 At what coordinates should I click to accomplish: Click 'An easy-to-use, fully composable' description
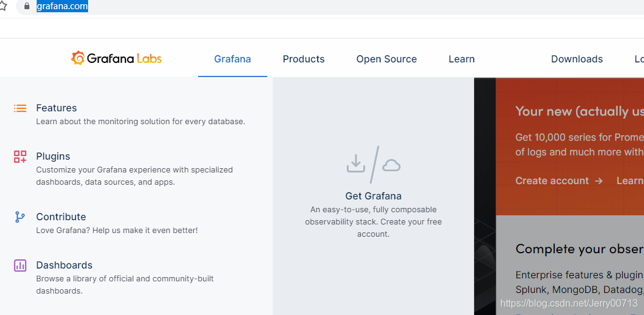(373, 222)
